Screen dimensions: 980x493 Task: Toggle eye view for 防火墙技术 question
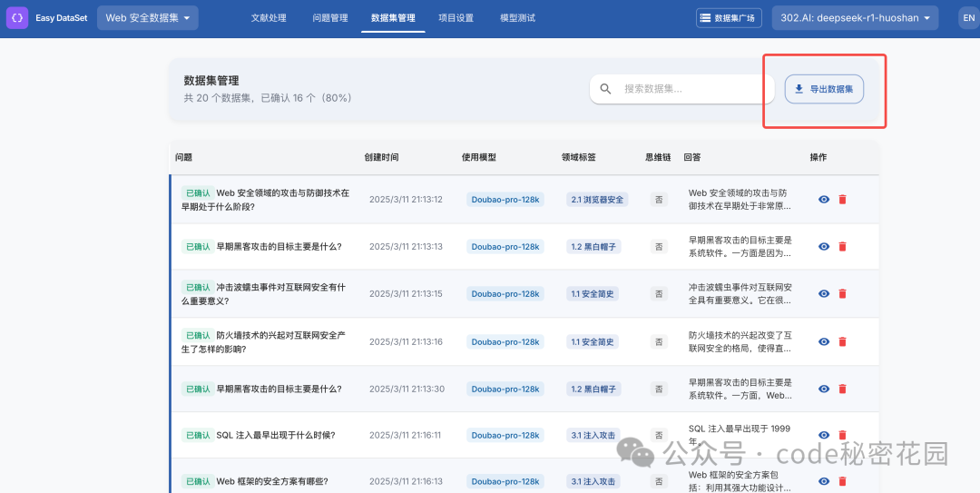(x=824, y=341)
